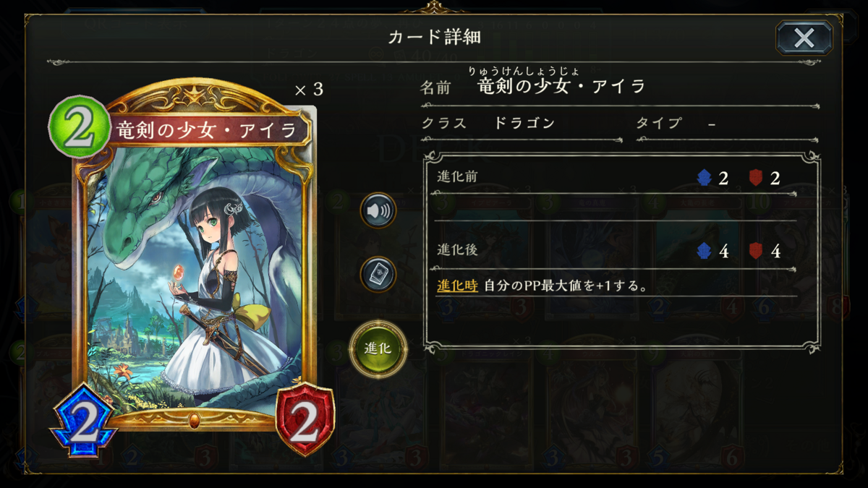Click the ×3 card count label
Viewport: 868px width, 488px height.
click(x=309, y=89)
